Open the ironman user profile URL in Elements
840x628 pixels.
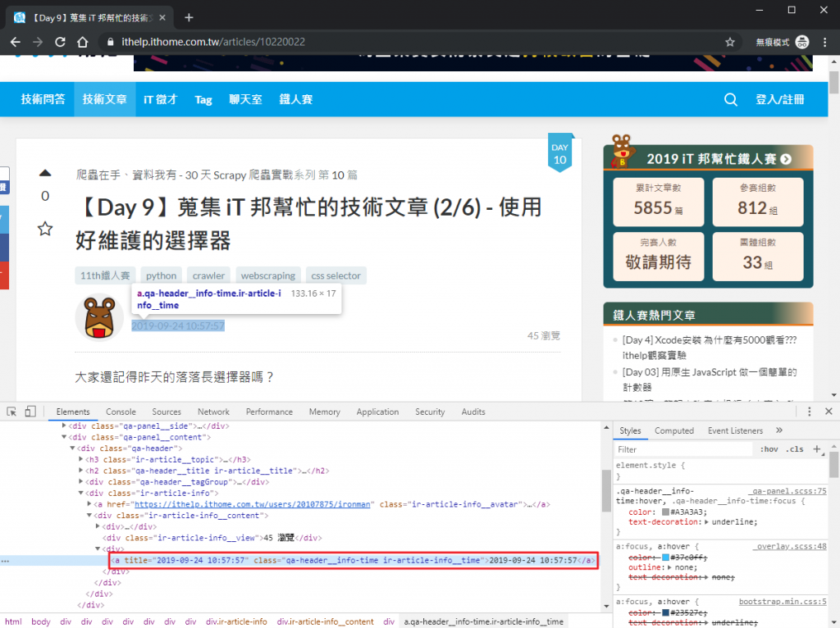[x=253, y=504]
